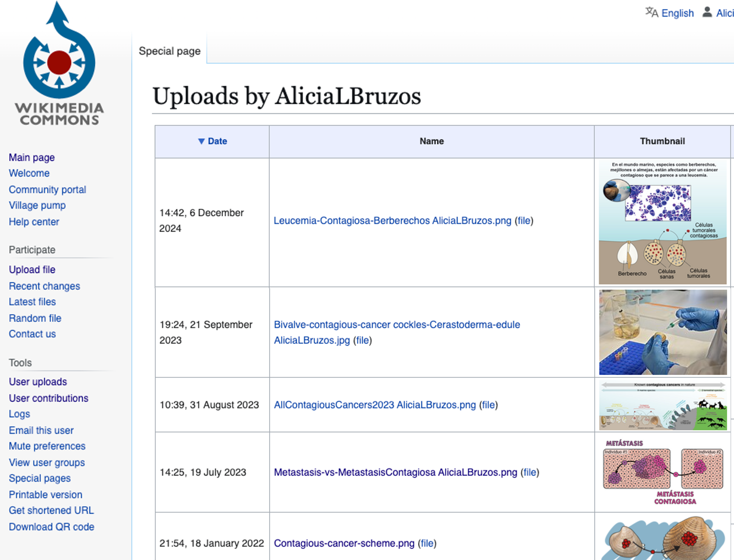Image resolution: width=734 pixels, height=560 pixels.
Task: Open AllContagiousCancers2023 file page link
Action: coord(375,405)
